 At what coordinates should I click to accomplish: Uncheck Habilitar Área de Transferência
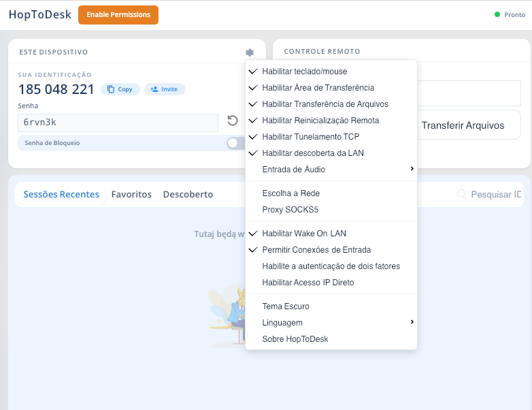[331, 88]
